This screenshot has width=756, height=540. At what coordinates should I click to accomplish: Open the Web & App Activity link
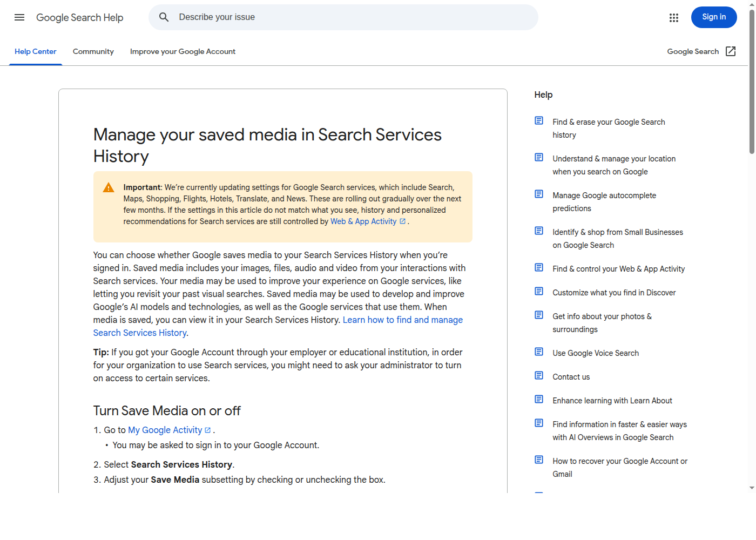pyautogui.click(x=363, y=221)
